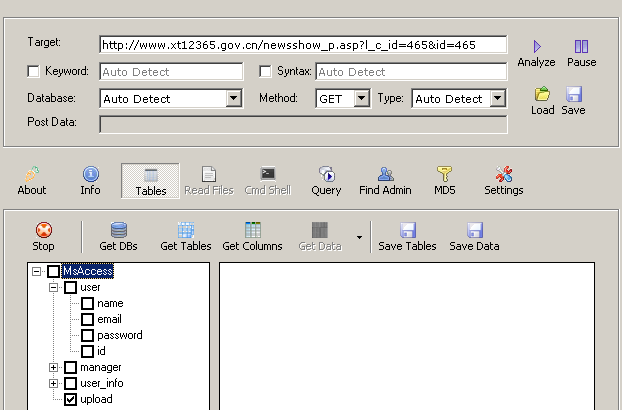622x410 pixels.
Task: Enable the Syntax checkbox
Action: coord(265,71)
